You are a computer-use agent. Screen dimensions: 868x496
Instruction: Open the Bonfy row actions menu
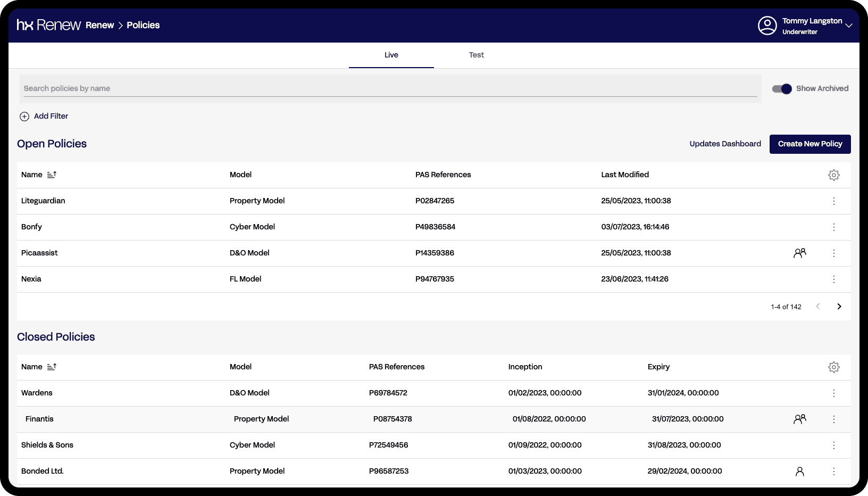point(834,227)
